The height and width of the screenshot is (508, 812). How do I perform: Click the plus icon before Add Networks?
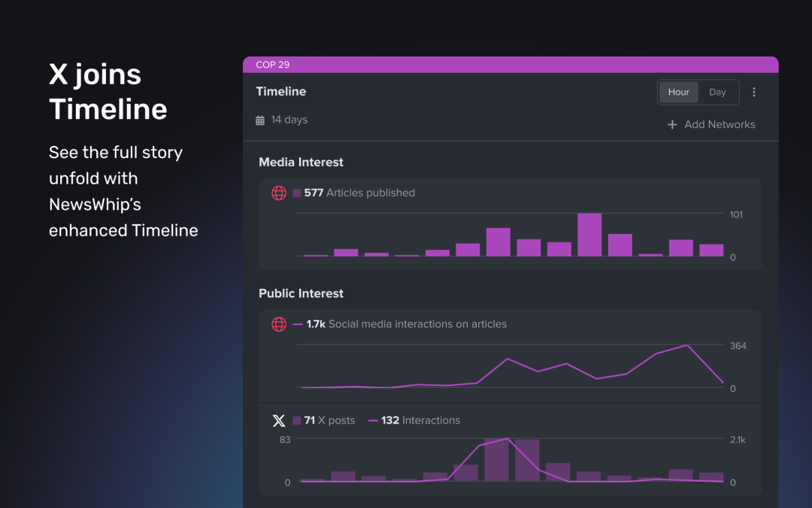tap(671, 124)
